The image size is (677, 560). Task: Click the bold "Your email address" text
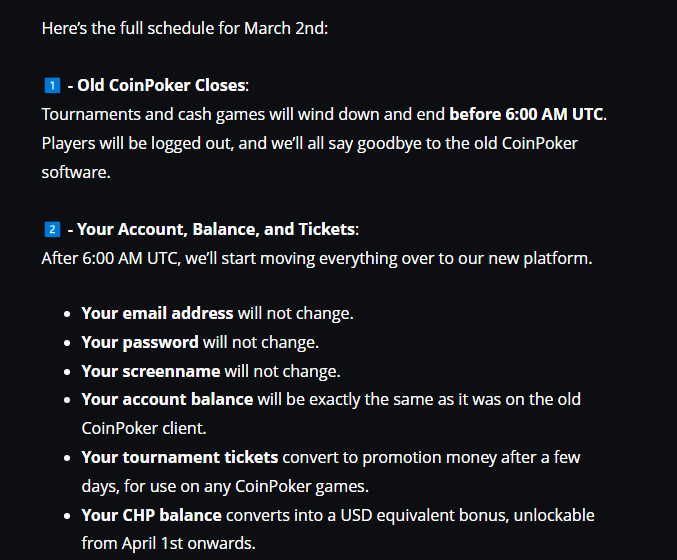tap(157, 313)
